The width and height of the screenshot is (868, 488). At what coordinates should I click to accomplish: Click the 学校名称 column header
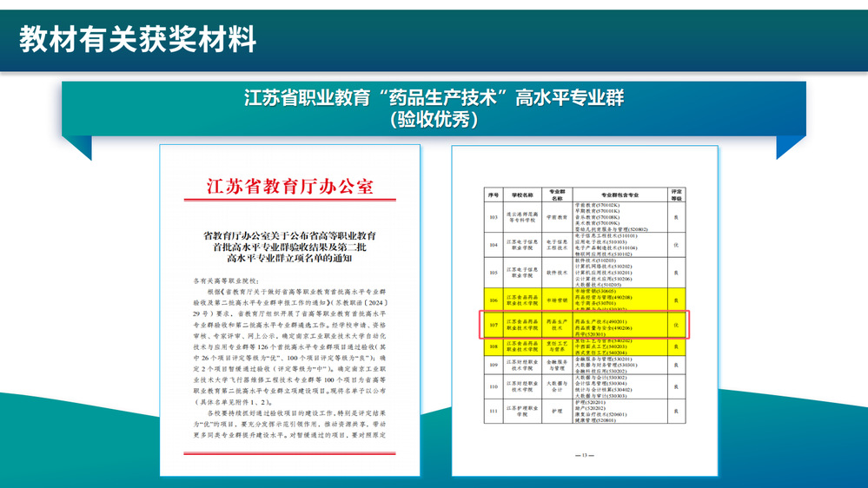[x=521, y=193]
